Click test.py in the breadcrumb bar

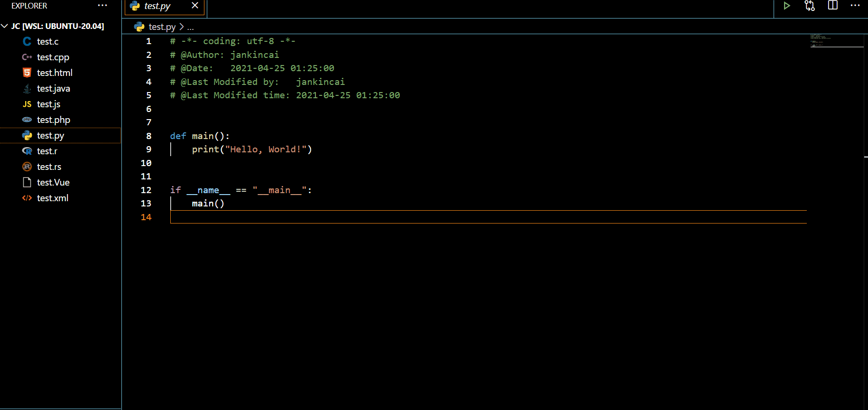[x=162, y=27]
